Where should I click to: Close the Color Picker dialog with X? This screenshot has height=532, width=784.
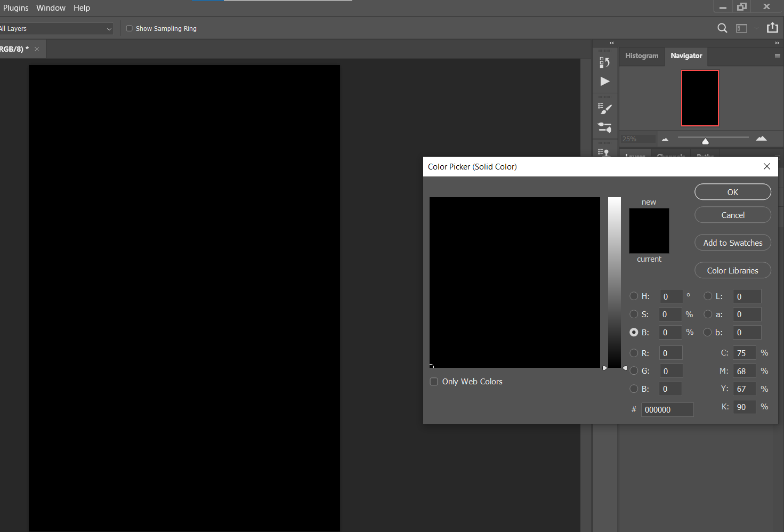tap(767, 166)
